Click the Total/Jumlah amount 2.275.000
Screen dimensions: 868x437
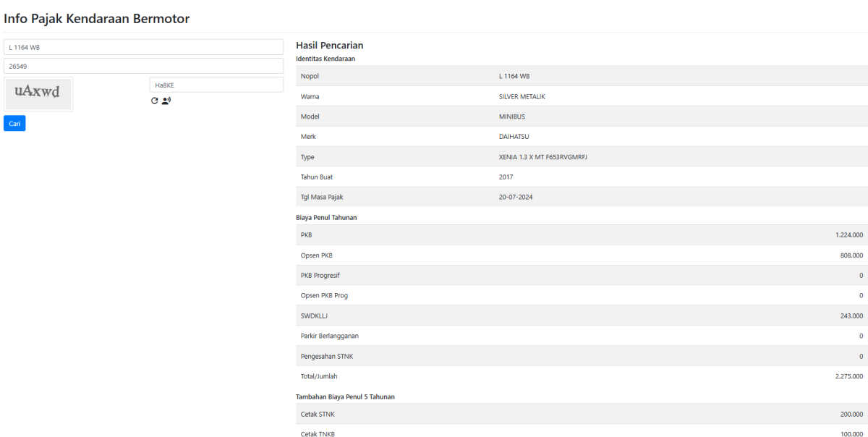click(x=848, y=376)
